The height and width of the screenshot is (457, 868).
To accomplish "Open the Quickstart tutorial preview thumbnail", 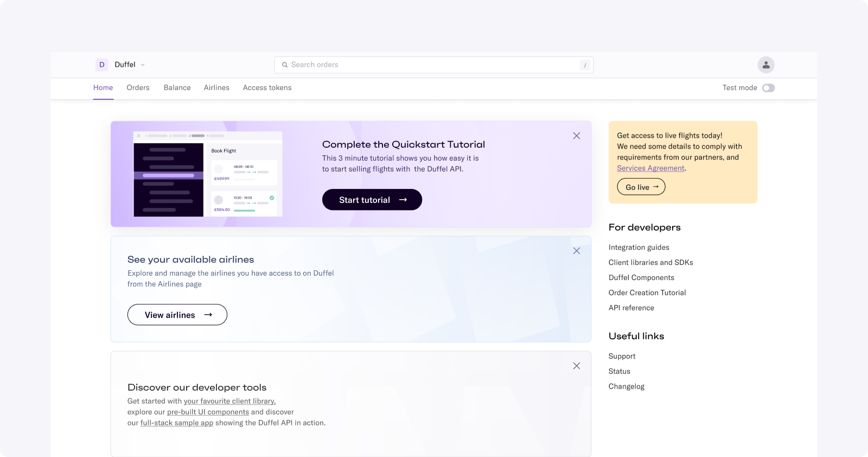I will click(x=208, y=174).
